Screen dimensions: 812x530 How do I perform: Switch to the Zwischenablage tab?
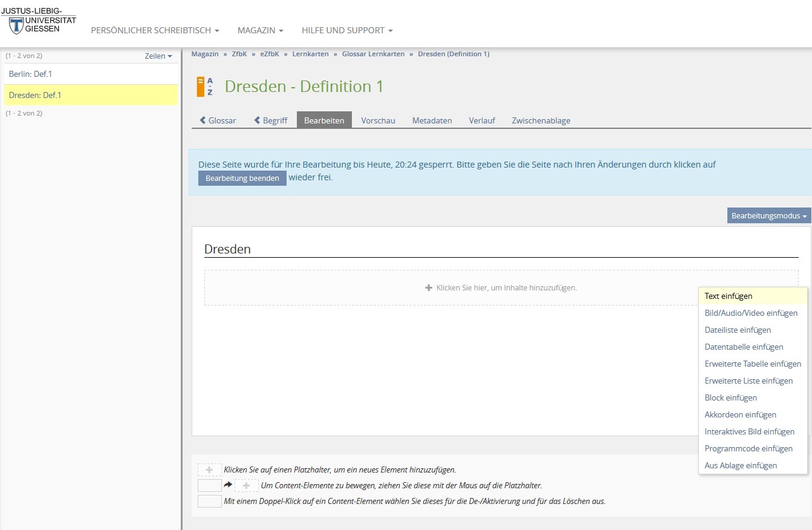click(541, 120)
